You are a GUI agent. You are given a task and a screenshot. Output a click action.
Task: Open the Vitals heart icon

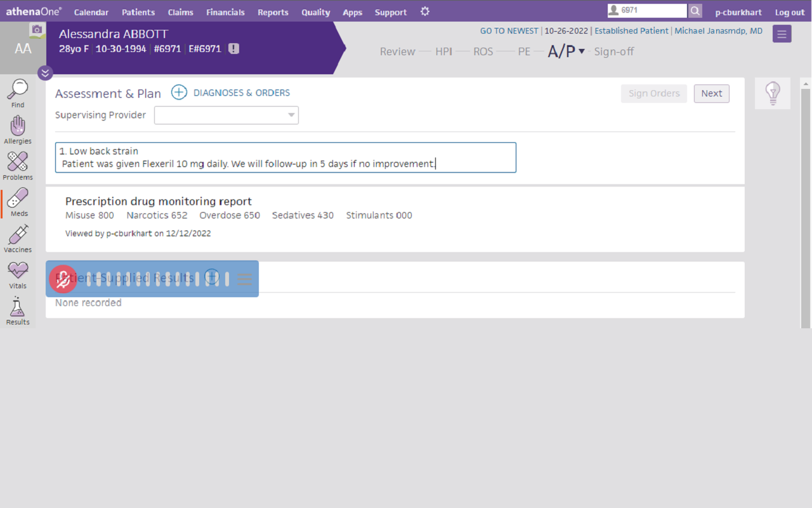pyautogui.click(x=18, y=272)
